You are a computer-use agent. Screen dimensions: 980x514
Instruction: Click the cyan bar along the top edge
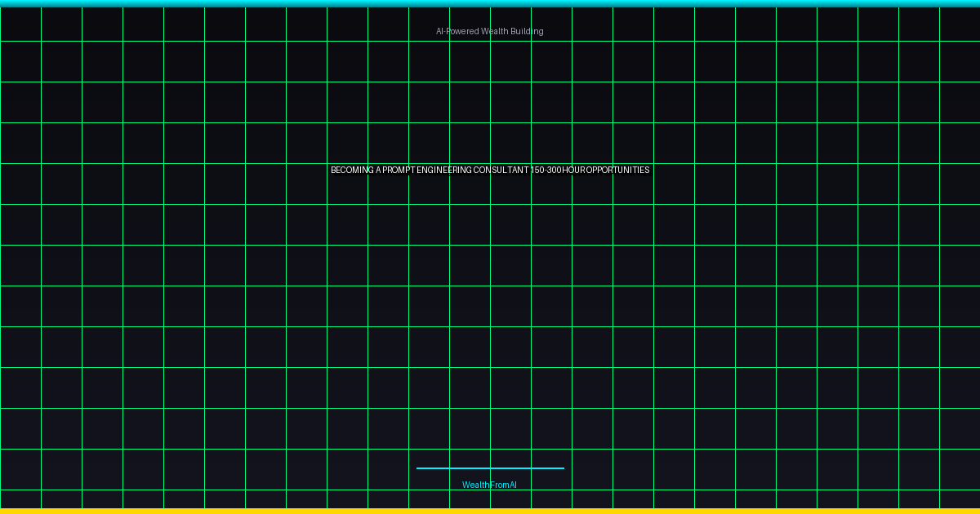coord(490,3)
